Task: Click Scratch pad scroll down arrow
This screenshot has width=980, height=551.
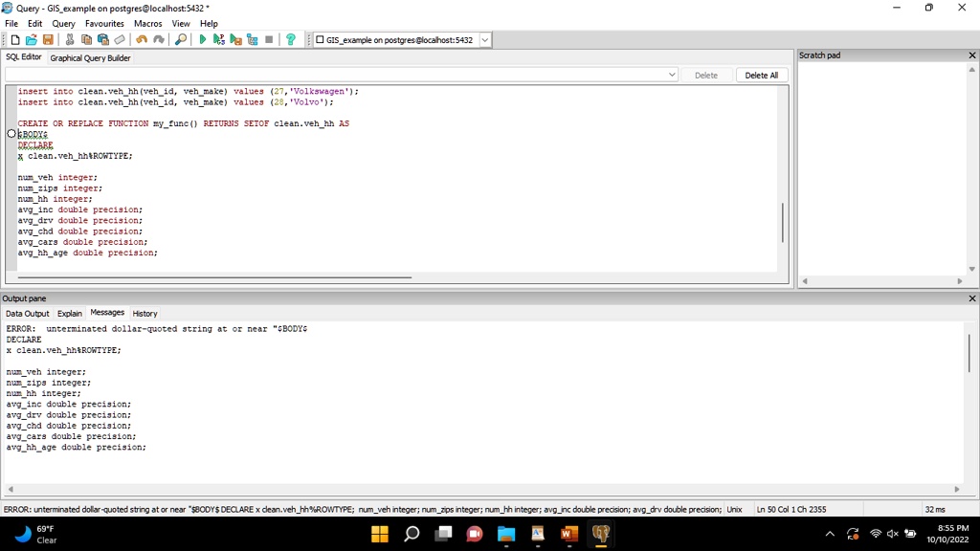Action: tap(972, 269)
